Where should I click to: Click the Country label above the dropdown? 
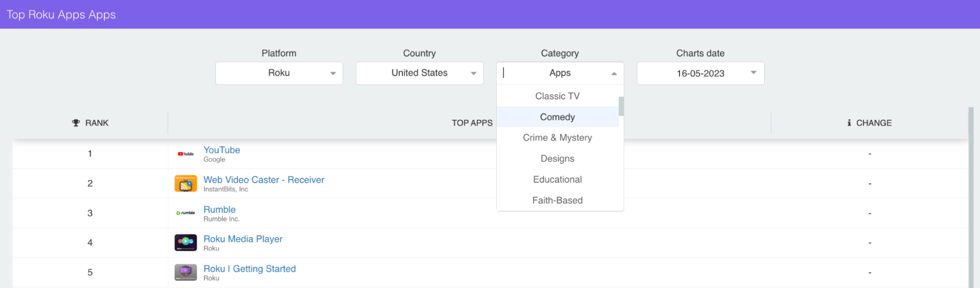[420, 53]
